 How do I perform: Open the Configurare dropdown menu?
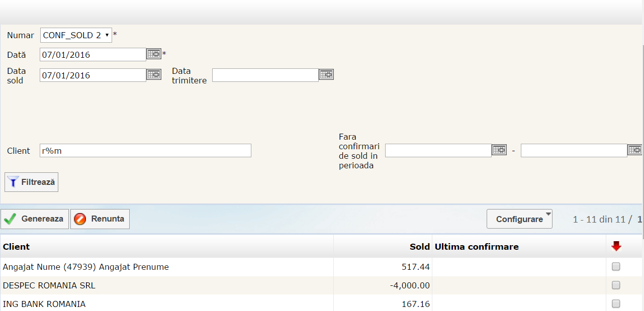point(519,219)
